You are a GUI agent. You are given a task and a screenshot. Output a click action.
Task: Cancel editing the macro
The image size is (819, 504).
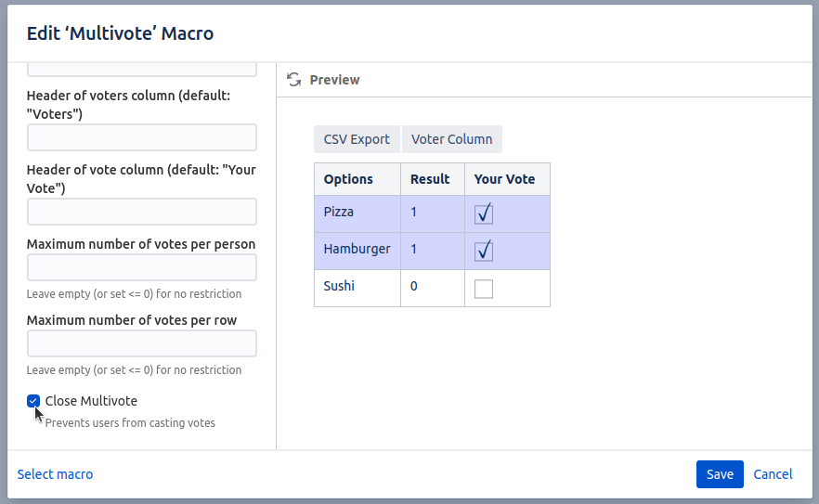[773, 474]
